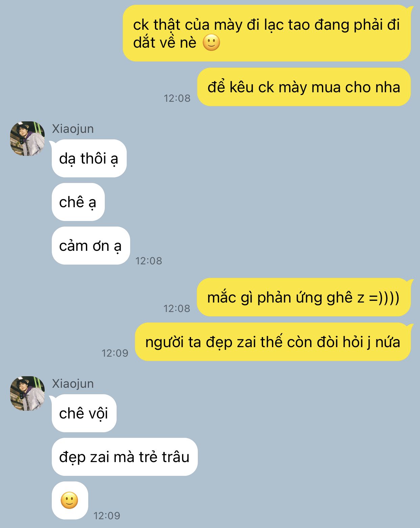Tap the 12:08 timestamp beside 'để kêu ck mày'
The image size is (420, 528).
click(x=177, y=98)
